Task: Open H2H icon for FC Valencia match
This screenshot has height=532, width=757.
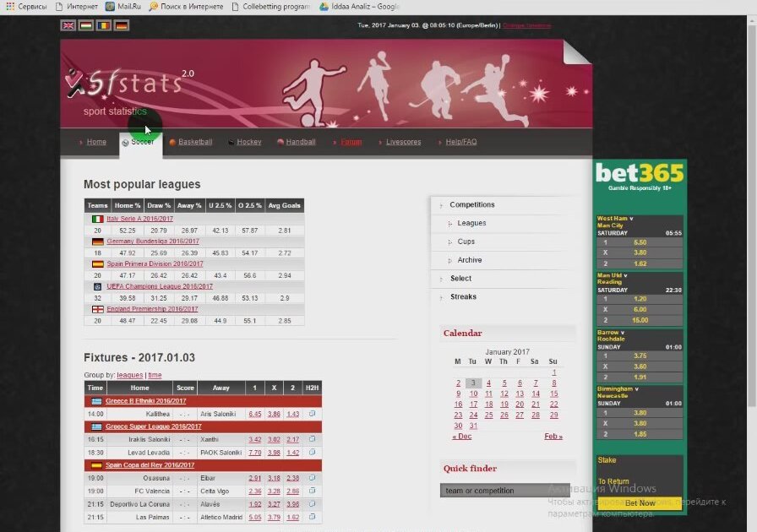Action: pyautogui.click(x=313, y=491)
